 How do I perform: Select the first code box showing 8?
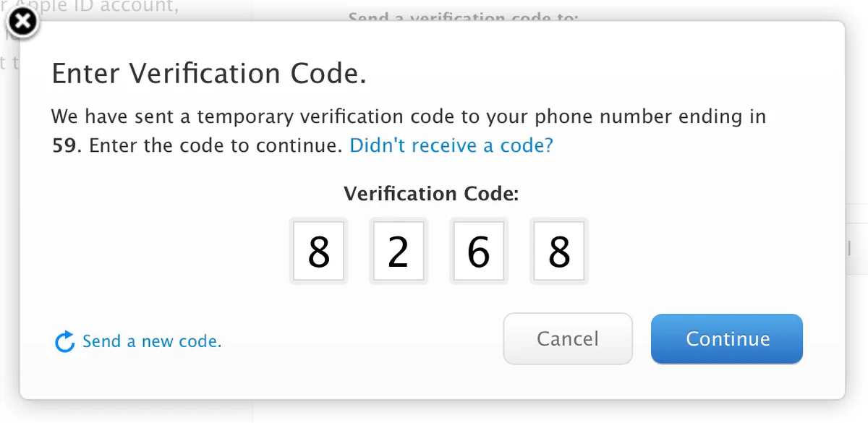click(318, 250)
